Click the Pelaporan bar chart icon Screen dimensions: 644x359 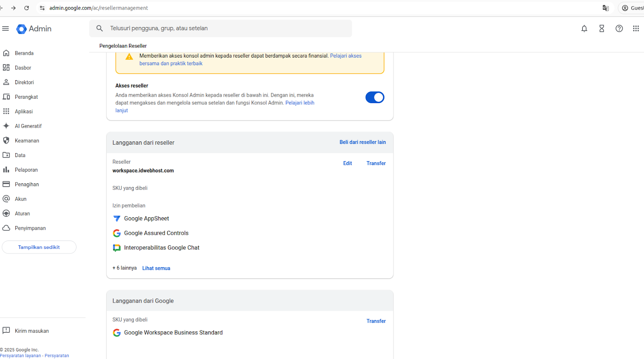6,170
